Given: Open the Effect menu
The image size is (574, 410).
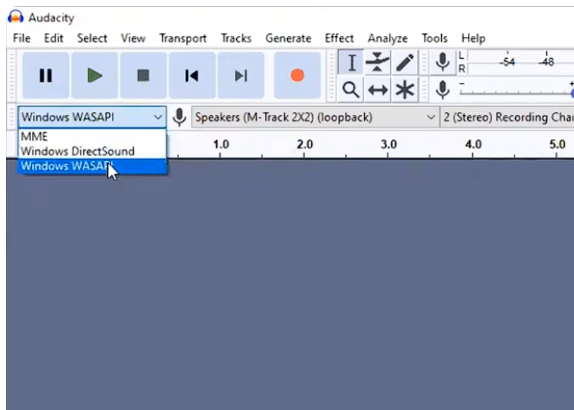Looking at the screenshot, I should tap(339, 38).
